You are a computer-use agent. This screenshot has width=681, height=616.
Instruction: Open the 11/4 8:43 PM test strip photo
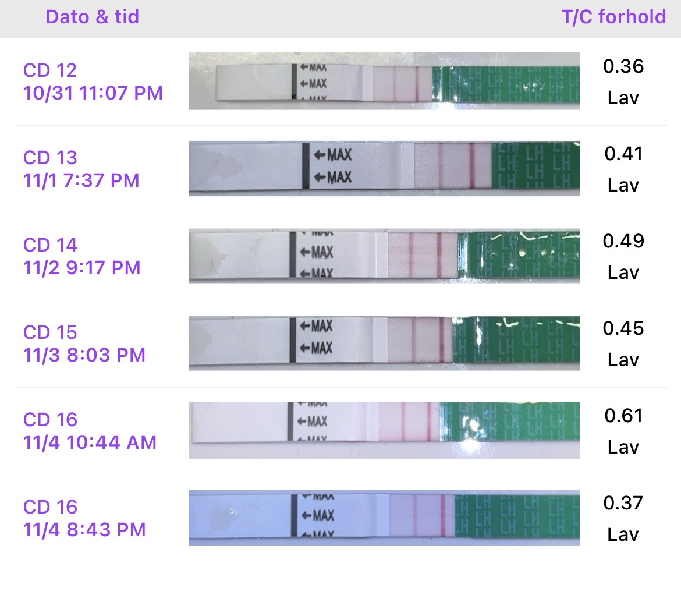(x=384, y=518)
